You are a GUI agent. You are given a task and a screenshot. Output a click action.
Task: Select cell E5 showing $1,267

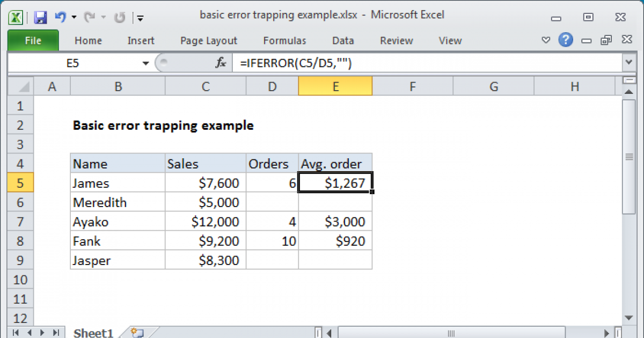tap(335, 182)
